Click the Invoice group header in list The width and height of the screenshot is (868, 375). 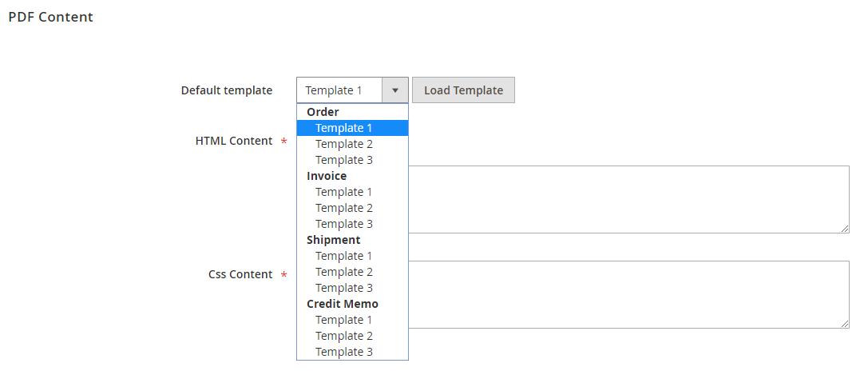(327, 176)
